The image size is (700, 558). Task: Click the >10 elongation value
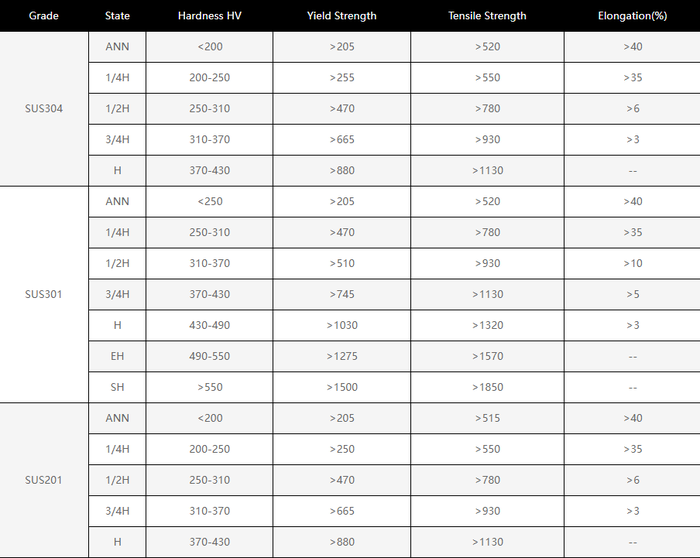(633, 263)
